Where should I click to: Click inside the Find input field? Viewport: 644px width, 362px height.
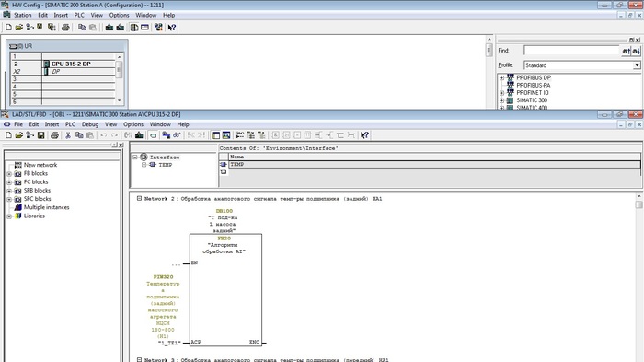[571, 51]
